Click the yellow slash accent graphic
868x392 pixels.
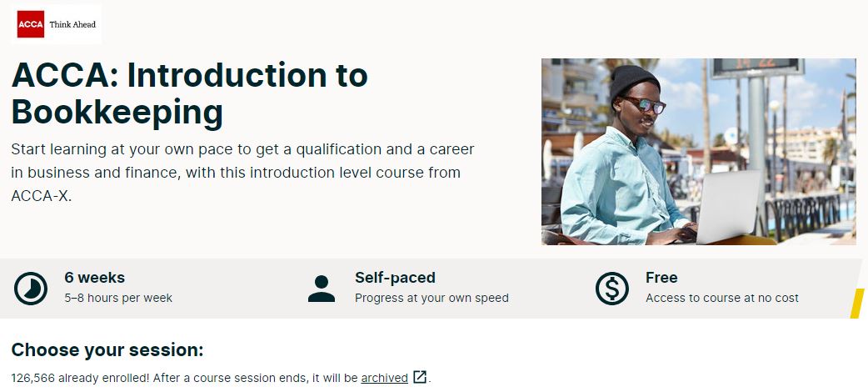pos(857,304)
